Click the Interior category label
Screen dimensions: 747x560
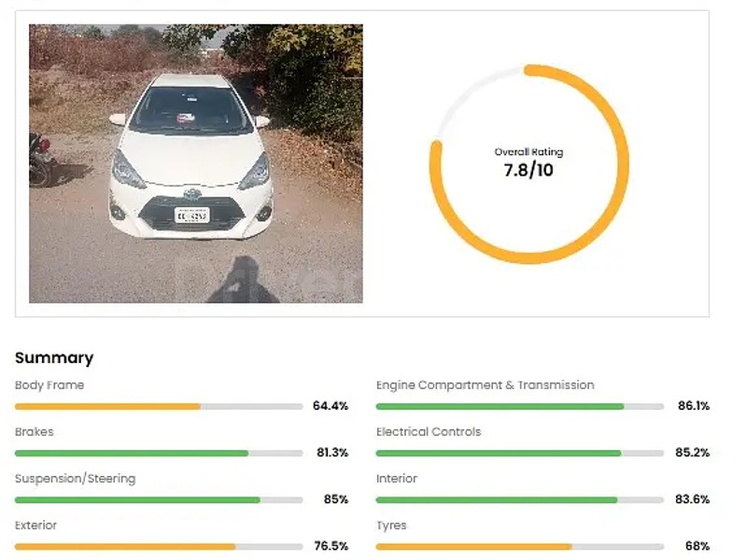pyautogui.click(x=397, y=478)
